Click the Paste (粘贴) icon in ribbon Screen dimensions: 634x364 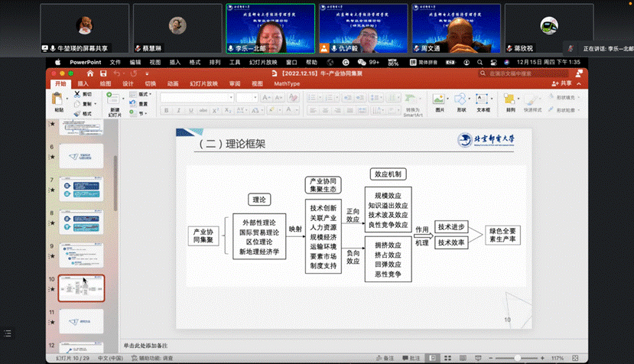tap(59, 99)
